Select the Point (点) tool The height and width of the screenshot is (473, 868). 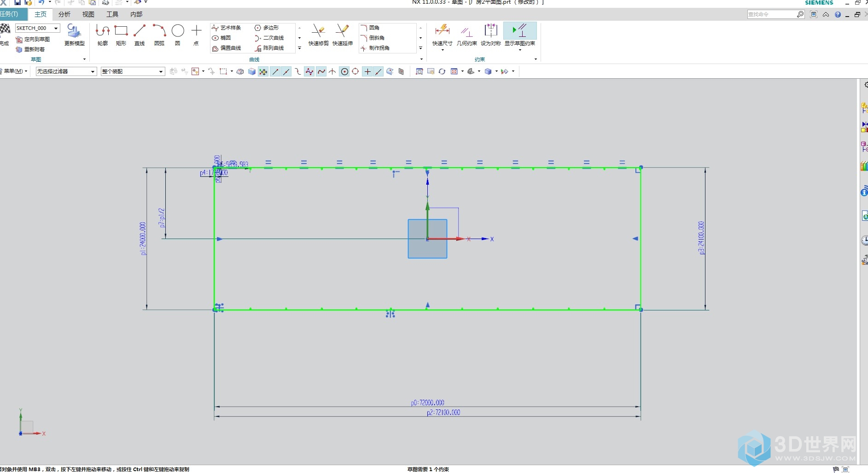(196, 35)
